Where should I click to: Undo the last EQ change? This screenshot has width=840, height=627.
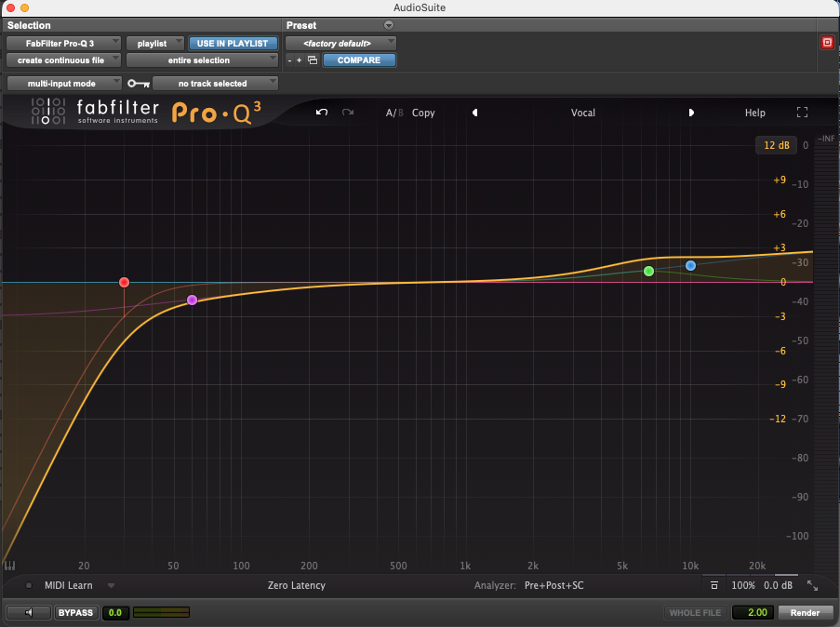(x=322, y=112)
